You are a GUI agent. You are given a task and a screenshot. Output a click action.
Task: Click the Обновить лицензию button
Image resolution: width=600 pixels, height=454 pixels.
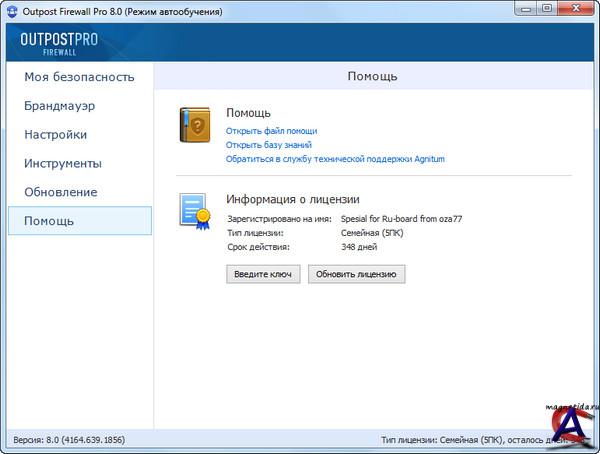pyautogui.click(x=356, y=274)
